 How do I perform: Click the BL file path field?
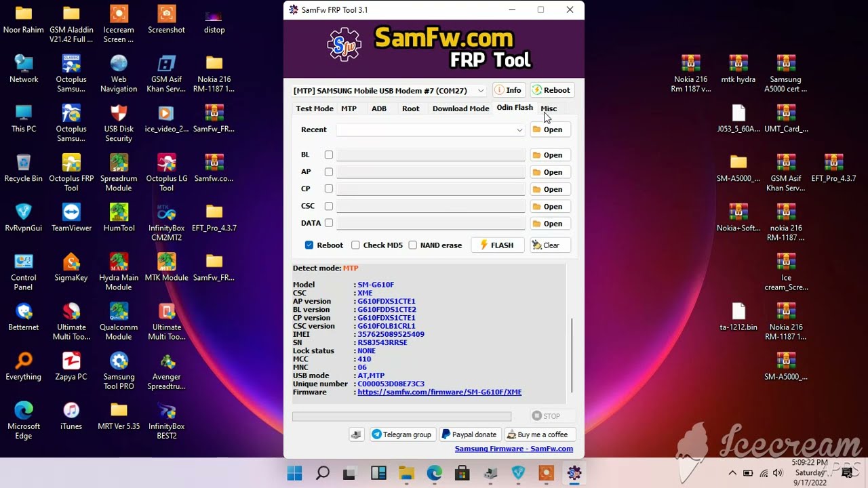431,155
